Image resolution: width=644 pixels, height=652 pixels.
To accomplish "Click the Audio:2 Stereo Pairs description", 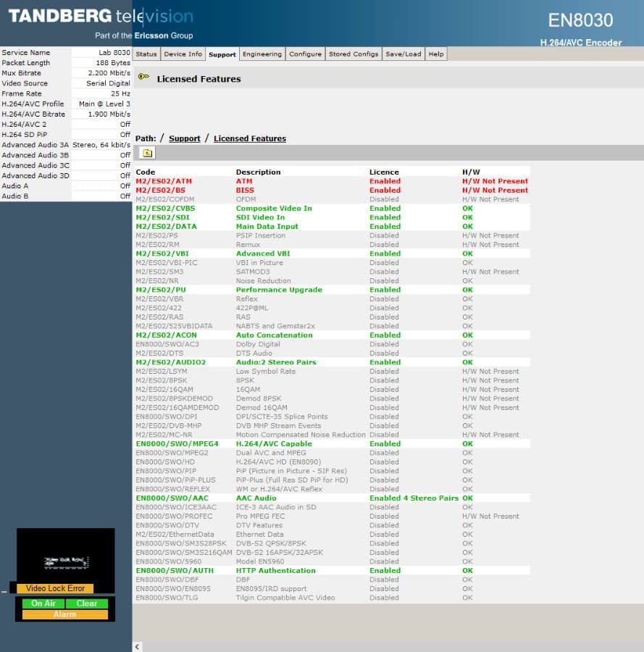I will (276, 362).
